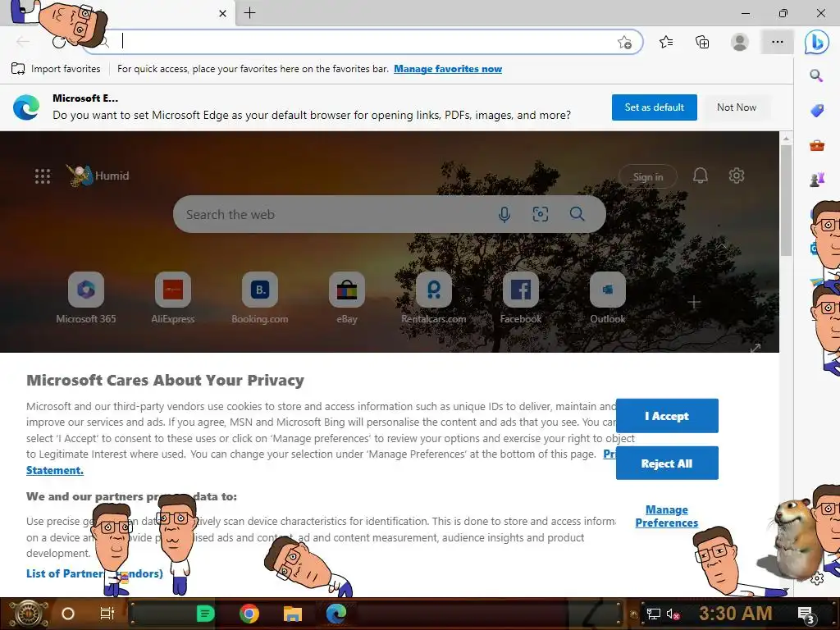
Task: Click the Sign in button
Action: pos(648,177)
